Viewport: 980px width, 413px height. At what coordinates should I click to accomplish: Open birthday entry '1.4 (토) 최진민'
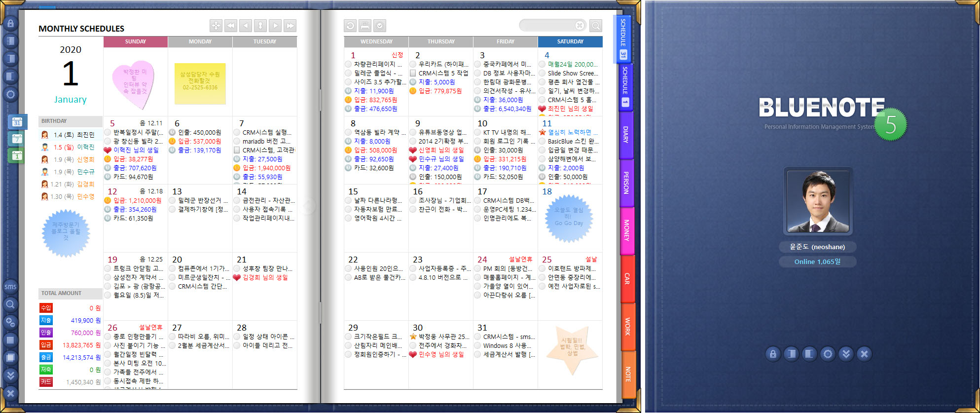[x=71, y=135]
